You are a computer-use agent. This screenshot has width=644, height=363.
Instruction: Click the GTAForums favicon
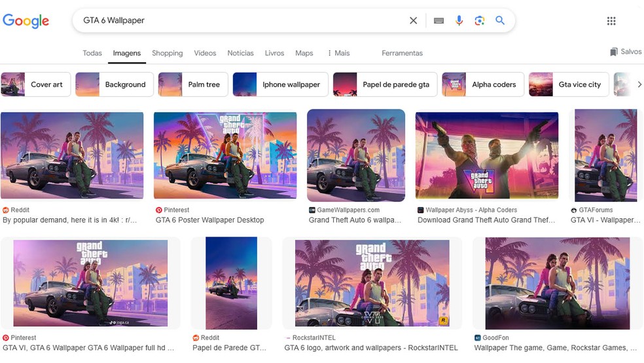point(574,210)
